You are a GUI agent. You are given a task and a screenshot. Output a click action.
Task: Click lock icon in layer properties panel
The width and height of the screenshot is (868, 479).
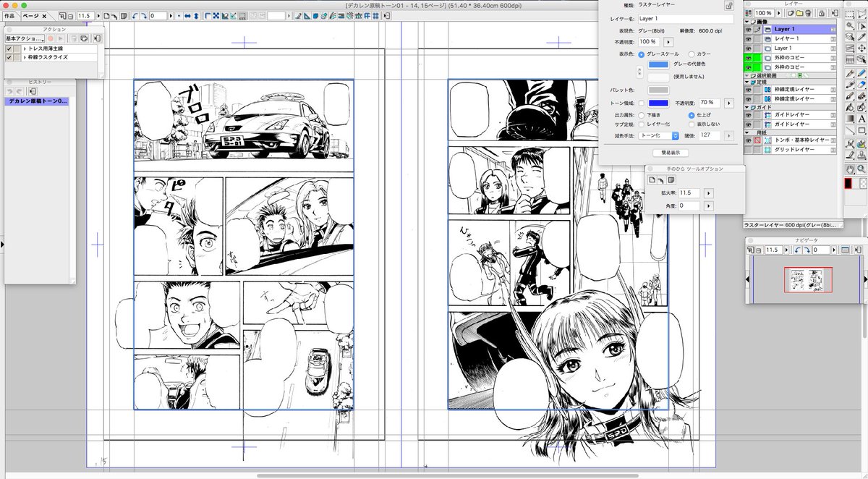(x=729, y=5)
